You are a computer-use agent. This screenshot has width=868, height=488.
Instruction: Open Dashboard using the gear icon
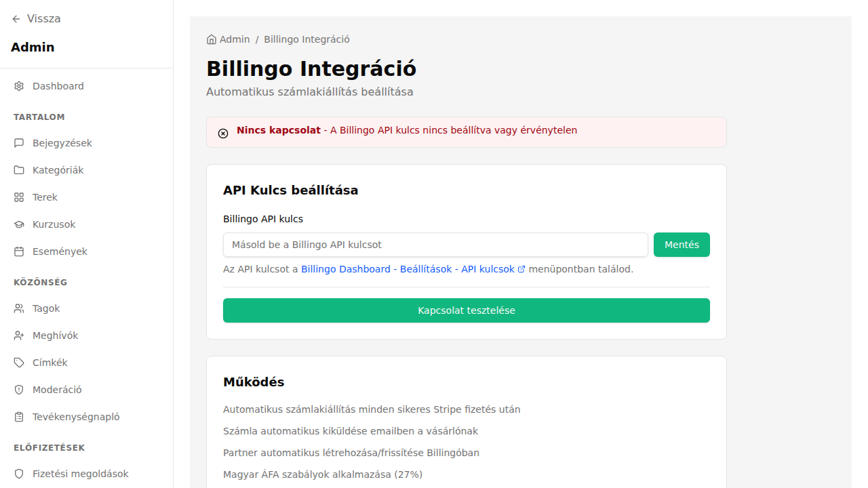click(18, 86)
